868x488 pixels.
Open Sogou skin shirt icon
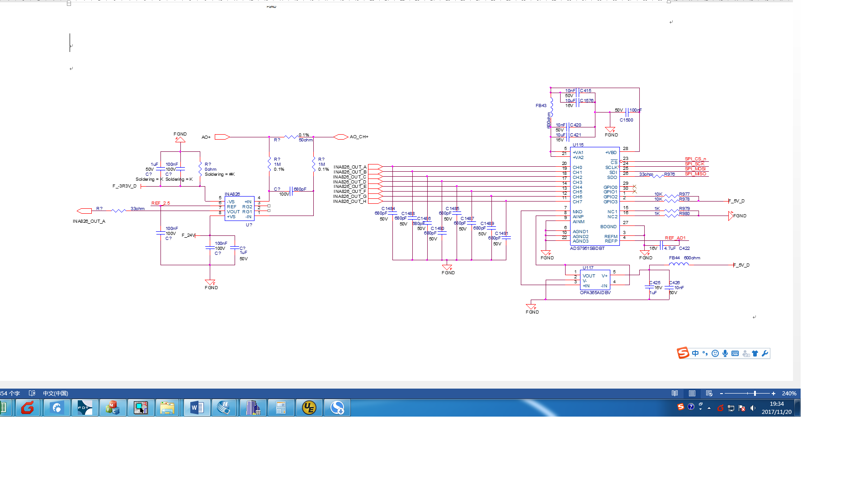pyautogui.click(x=755, y=353)
